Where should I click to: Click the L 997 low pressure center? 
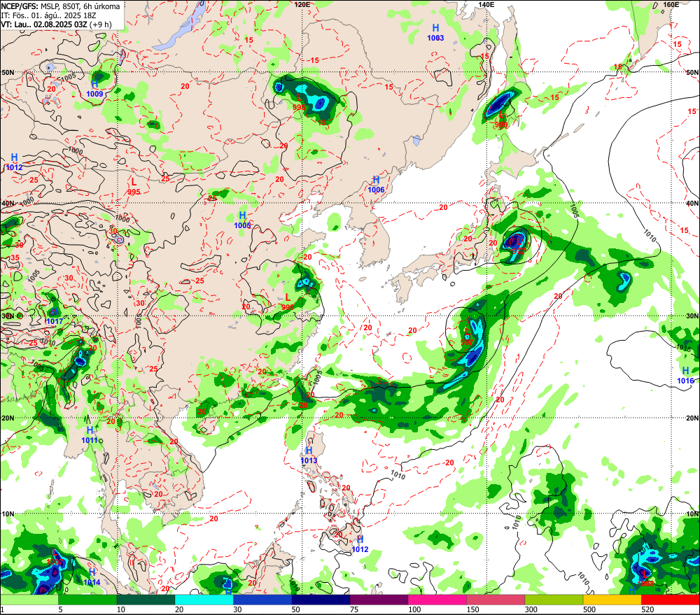coord(467,337)
